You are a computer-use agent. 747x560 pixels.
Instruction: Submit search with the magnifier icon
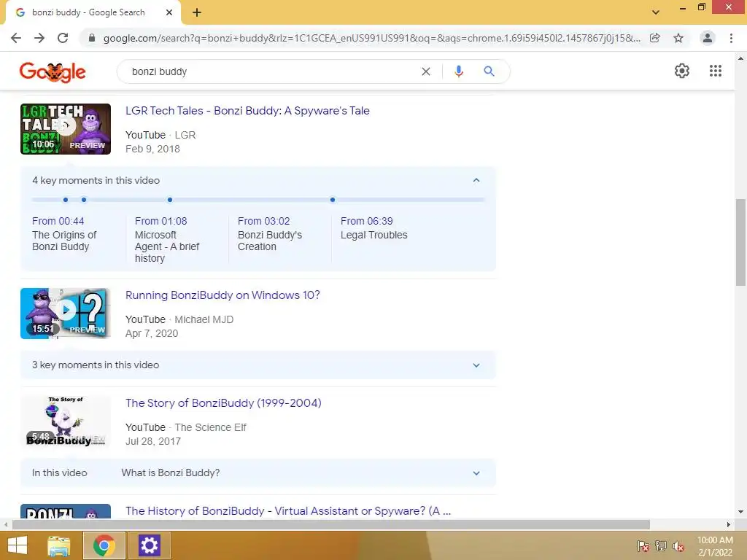[x=489, y=71]
